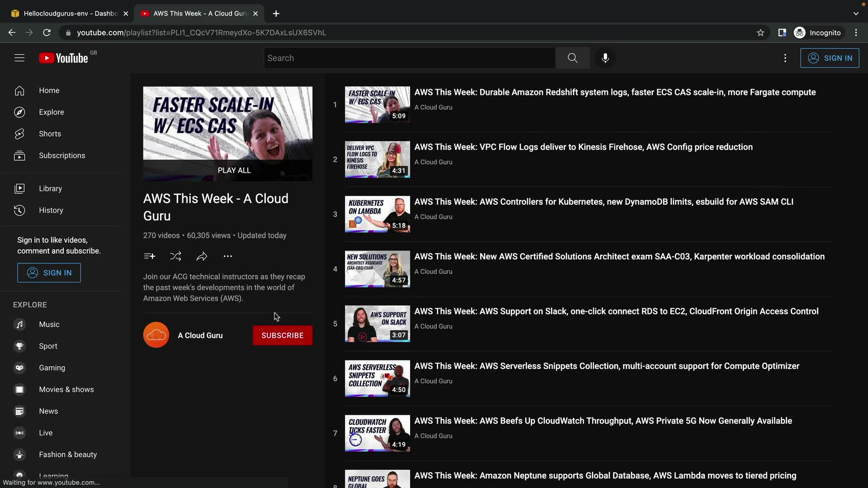This screenshot has height=488, width=868.
Task: Click SIGN IN button in header
Action: point(830,58)
